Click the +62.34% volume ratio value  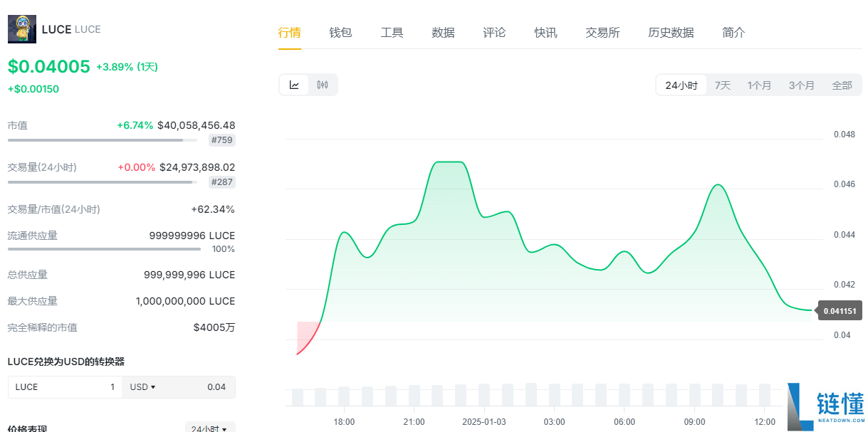(213, 209)
